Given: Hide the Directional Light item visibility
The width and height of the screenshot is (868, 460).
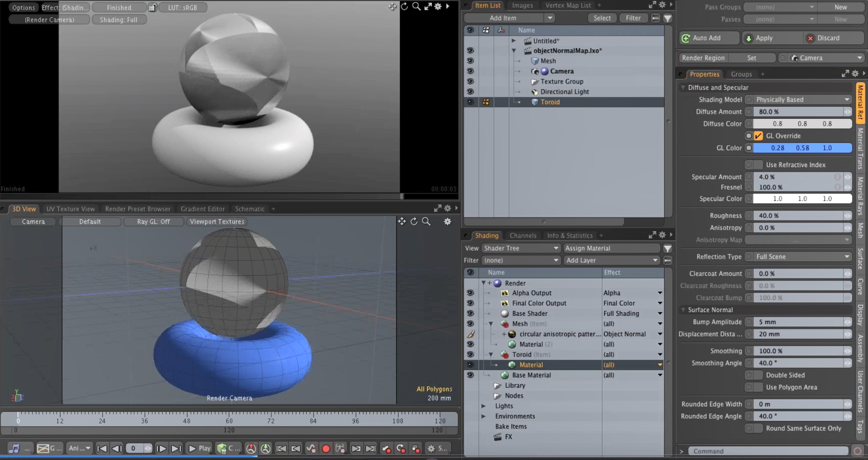Looking at the screenshot, I should point(470,92).
